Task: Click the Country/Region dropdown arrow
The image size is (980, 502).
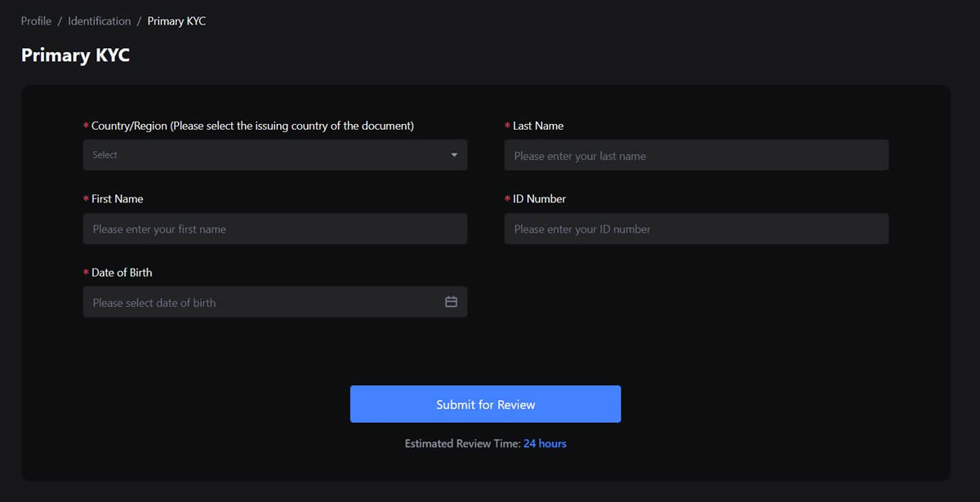Action: click(454, 155)
